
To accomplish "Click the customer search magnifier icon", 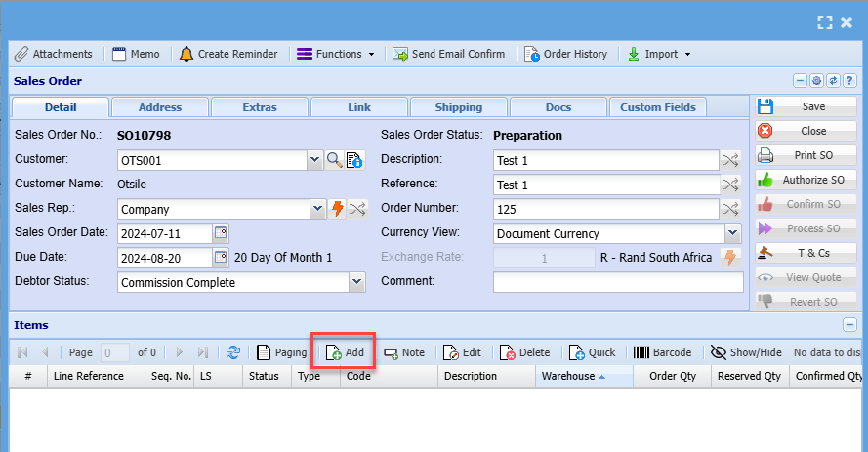I will [x=334, y=160].
